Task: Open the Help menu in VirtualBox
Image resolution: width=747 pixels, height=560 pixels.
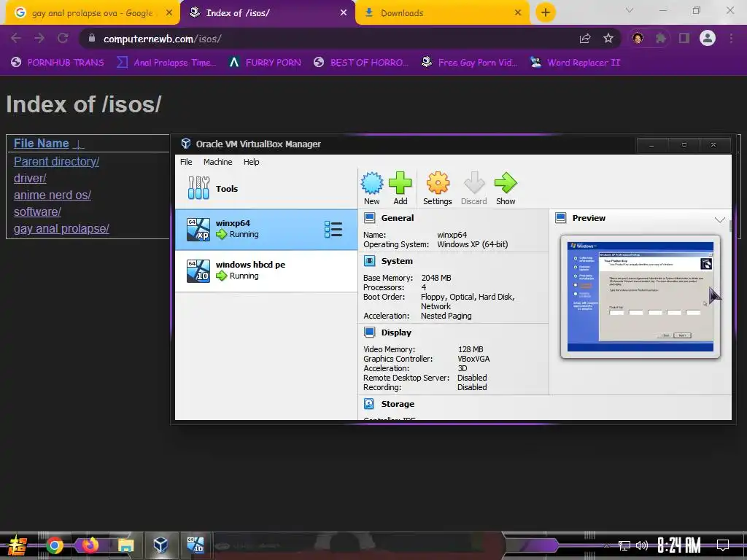Action: pos(252,162)
